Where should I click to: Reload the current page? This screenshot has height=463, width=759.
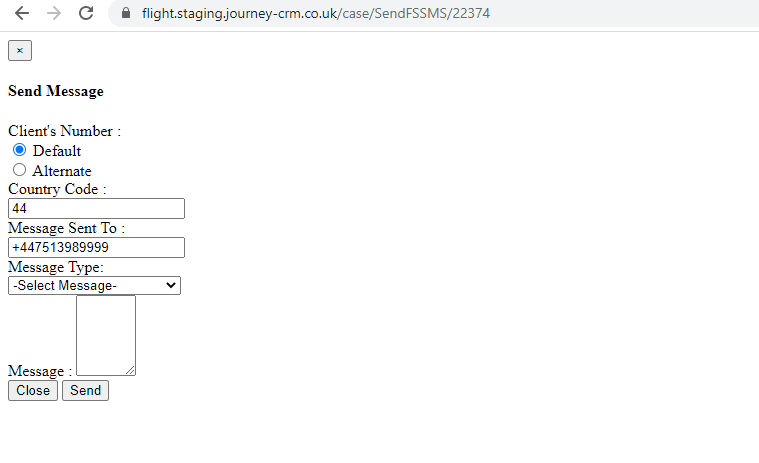[86, 14]
